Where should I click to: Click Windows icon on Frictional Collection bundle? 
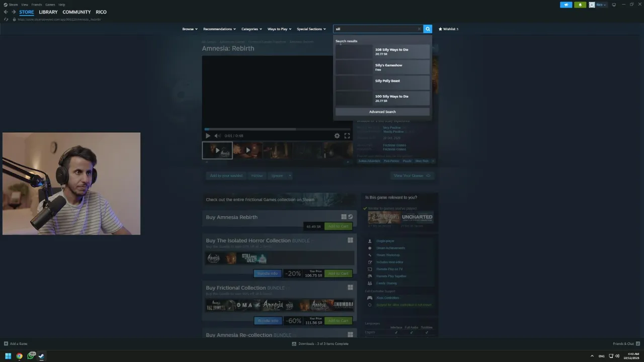tap(350, 288)
